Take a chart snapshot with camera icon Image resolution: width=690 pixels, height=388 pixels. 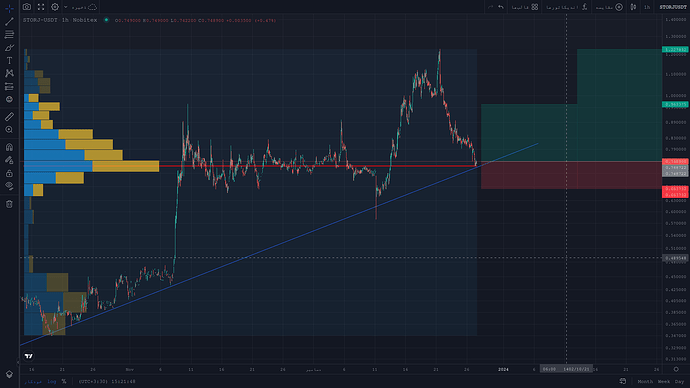click(x=27, y=7)
